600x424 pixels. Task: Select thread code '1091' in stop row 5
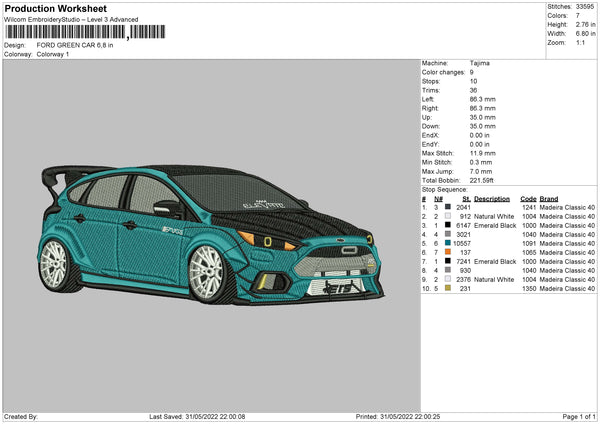point(529,243)
